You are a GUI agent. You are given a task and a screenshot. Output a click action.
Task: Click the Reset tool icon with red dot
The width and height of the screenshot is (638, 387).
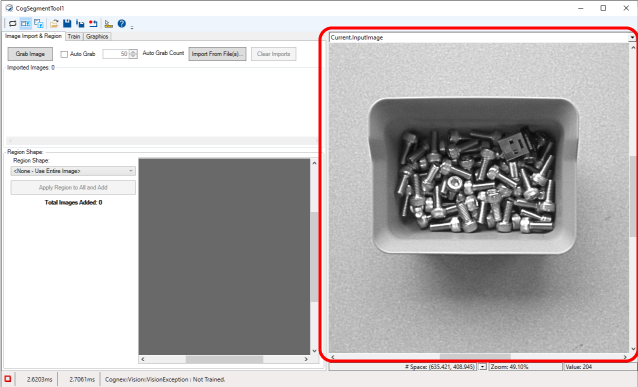click(93, 24)
